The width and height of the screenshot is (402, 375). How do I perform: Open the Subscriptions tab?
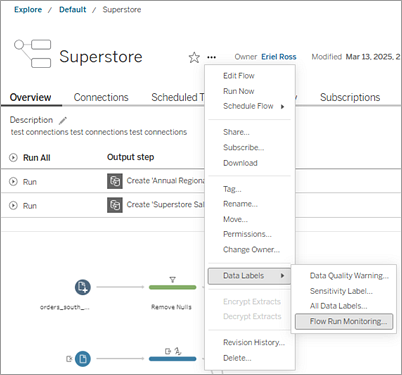pos(350,97)
